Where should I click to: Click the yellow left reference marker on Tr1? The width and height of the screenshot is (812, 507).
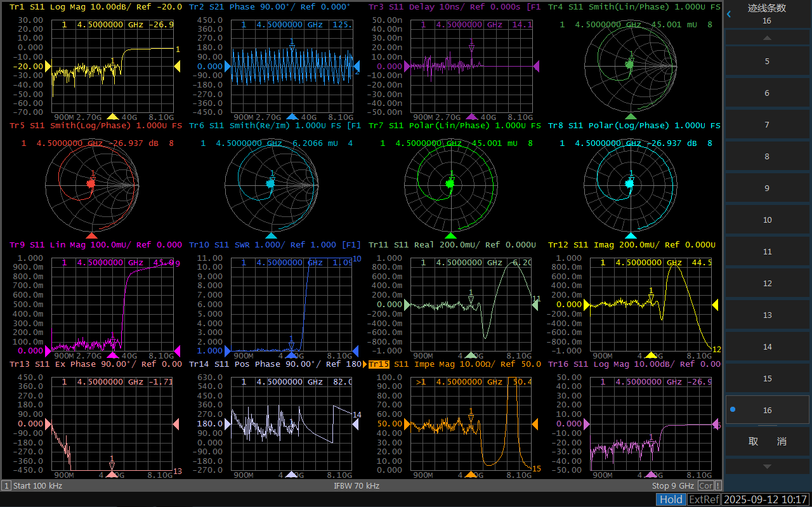pyautogui.click(x=47, y=66)
